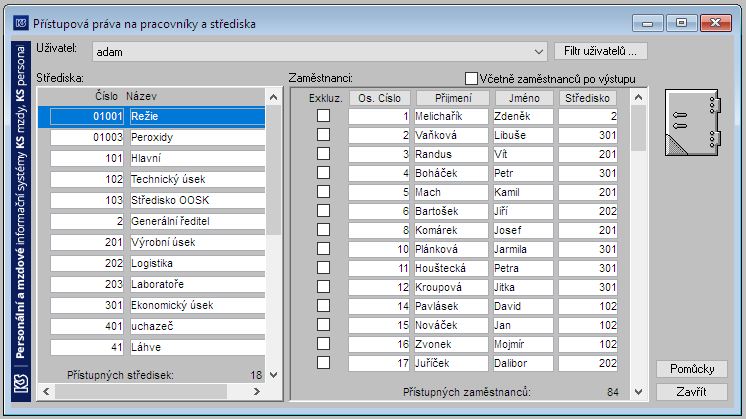Click the Zaměstnanci list scroll up arrow
746x419 pixels.
(638, 97)
